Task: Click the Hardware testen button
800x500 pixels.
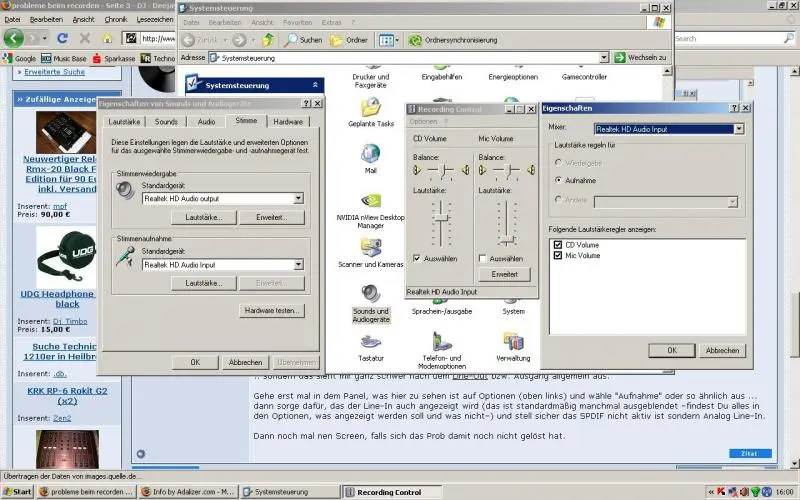Action: pos(272,311)
